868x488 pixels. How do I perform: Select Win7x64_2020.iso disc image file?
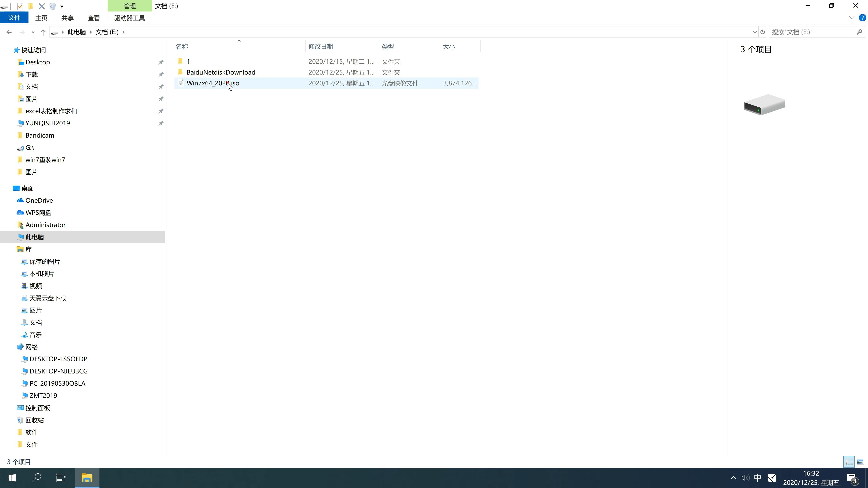tap(213, 83)
